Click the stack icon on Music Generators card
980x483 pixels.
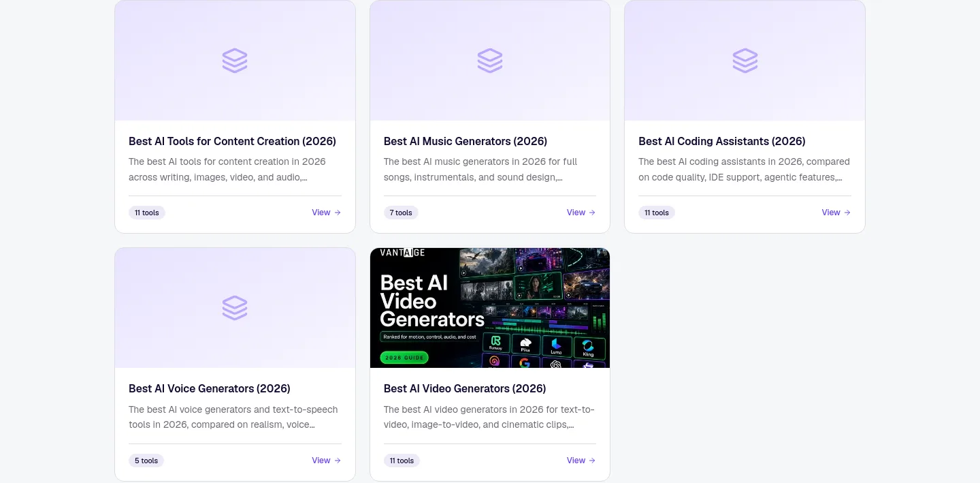click(490, 61)
